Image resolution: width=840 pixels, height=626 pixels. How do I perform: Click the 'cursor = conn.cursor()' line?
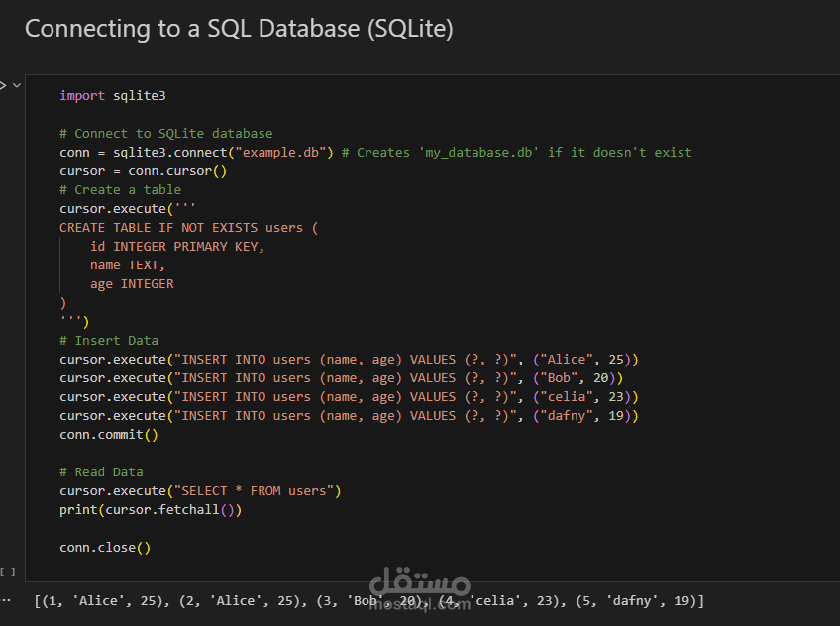143,171
